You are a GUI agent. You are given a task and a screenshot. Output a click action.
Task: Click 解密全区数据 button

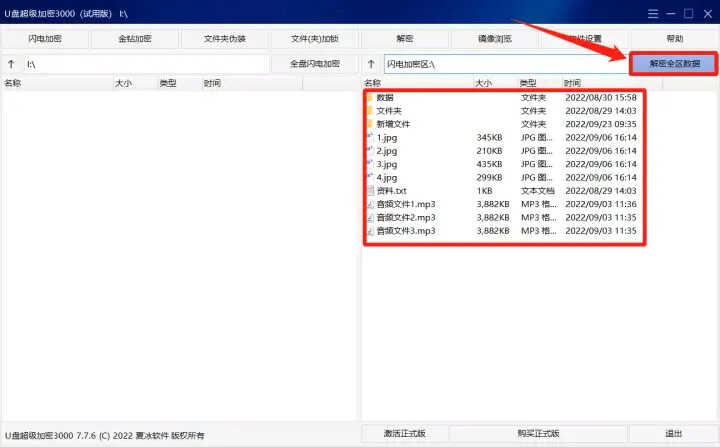tap(674, 63)
